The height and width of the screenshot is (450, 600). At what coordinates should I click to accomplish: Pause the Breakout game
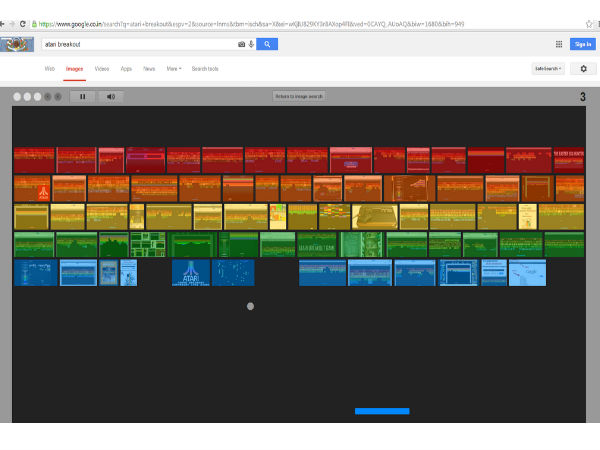83,97
